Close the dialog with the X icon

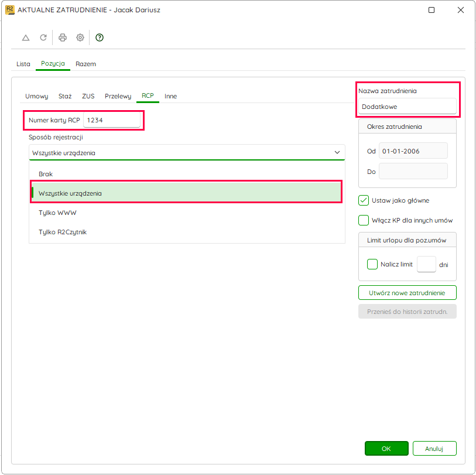(461, 10)
